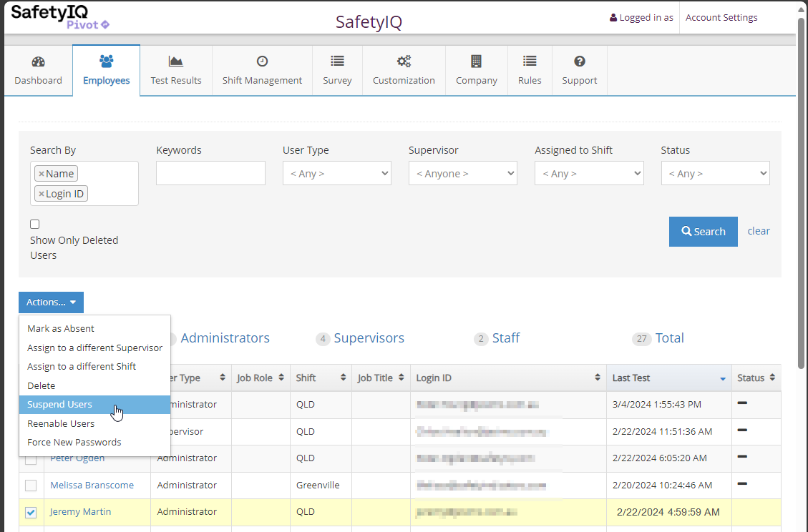This screenshot has height=532, width=808.
Task: Check the Melissa Branscome row checkbox
Action: [x=31, y=486]
